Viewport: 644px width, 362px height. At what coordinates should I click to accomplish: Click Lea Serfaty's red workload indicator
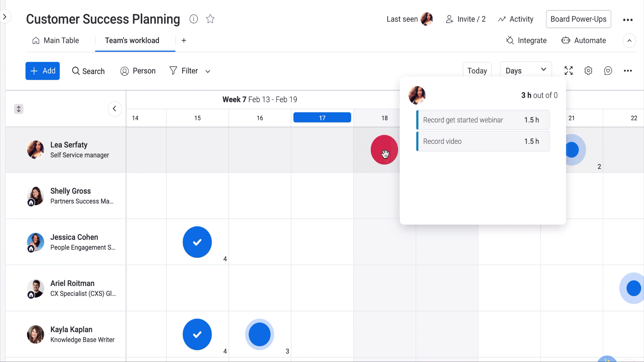(384, 149)
